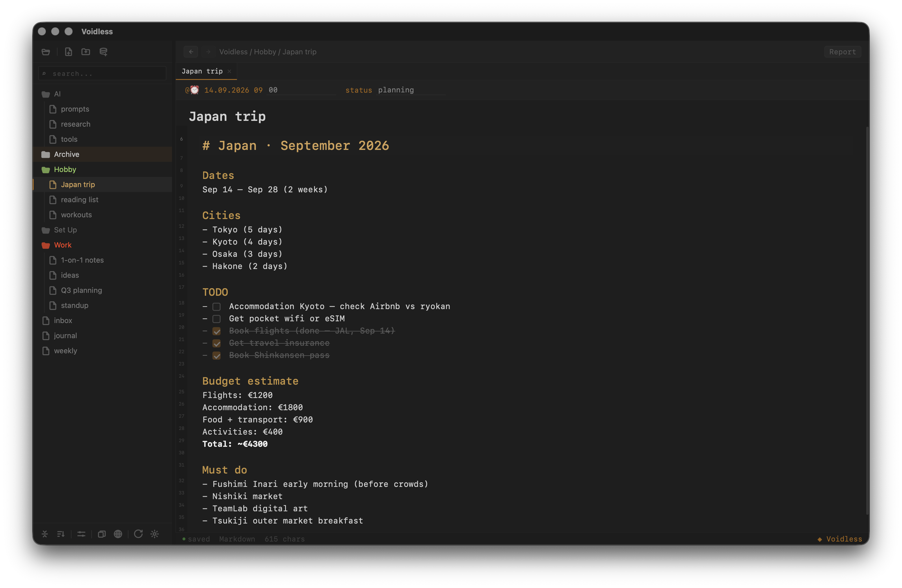Open the sliders filter options icon
This screenshot has height=588, width=902.
[x=81, y=534]
